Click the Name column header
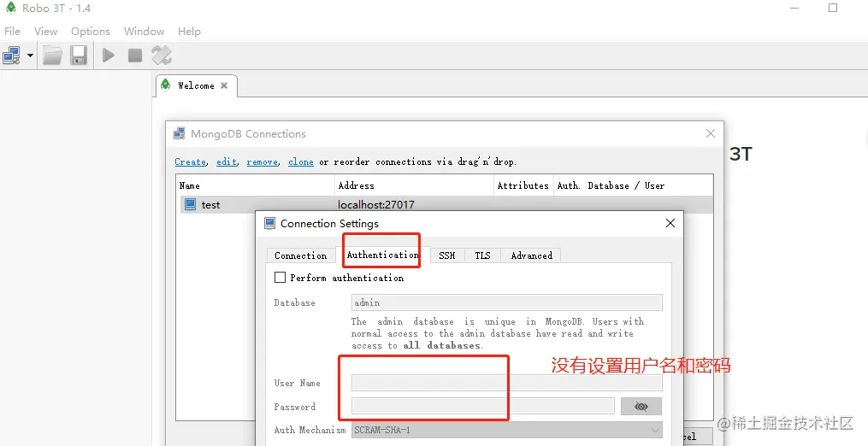 click(257, 185)
